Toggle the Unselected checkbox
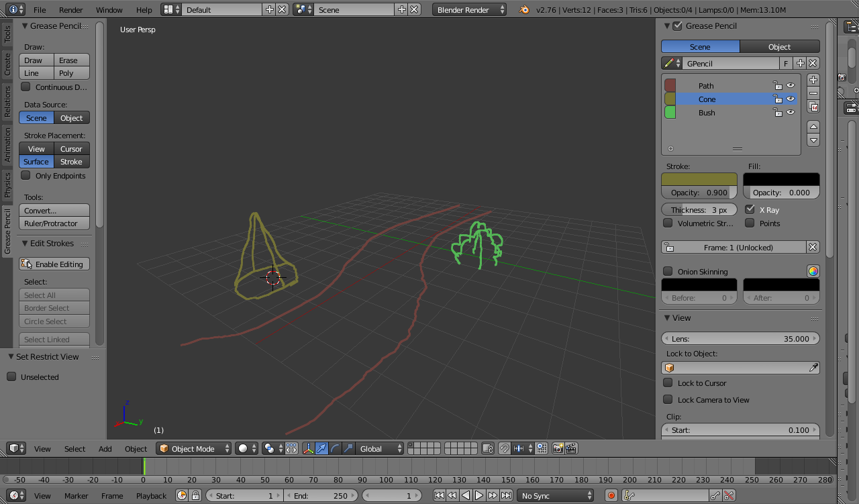Viewport: 859px width, 504px height. click(x=11, y=376)
